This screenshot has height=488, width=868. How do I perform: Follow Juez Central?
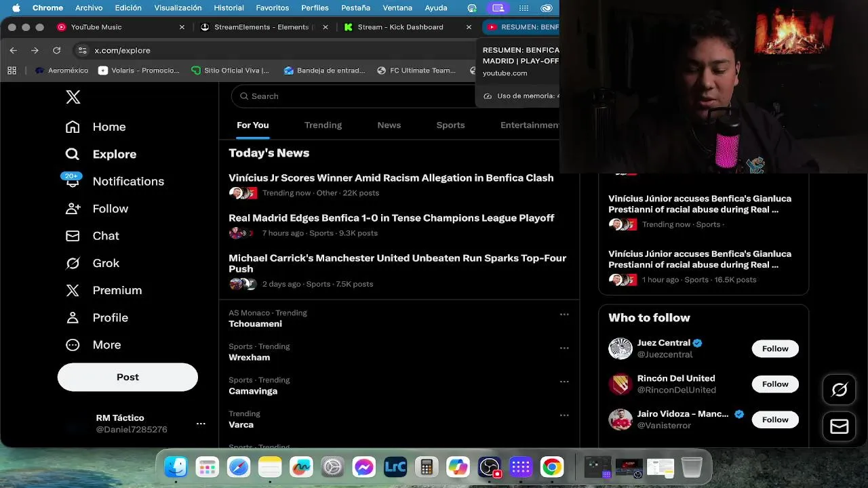775,348
